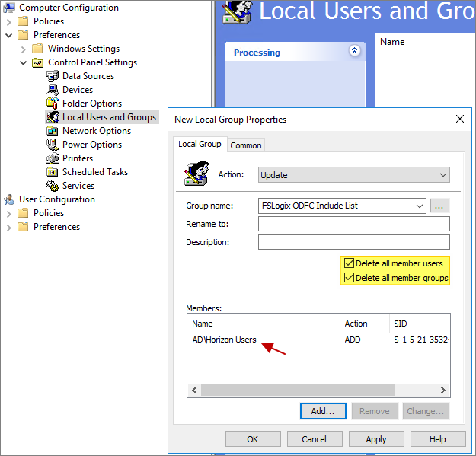Uncheck Delete all member groups
This screenshot has width=476, height=456.
coord(350,278)
